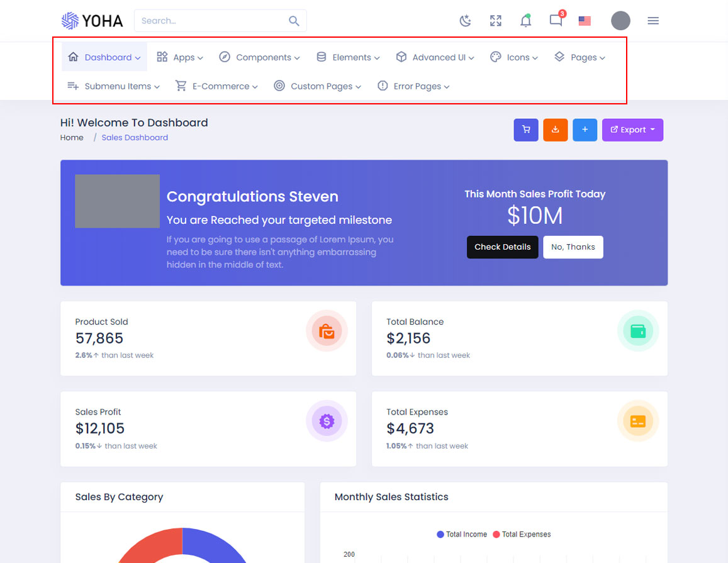
Task: Click the search magnifier icon
Action: 294,21
